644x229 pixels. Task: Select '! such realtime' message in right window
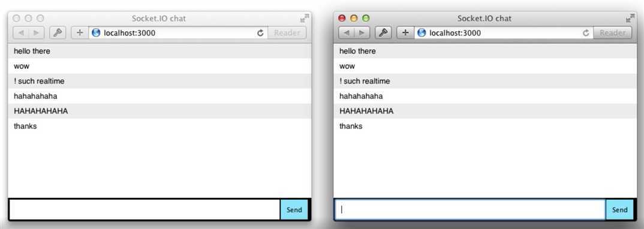[x=485, y=82]
